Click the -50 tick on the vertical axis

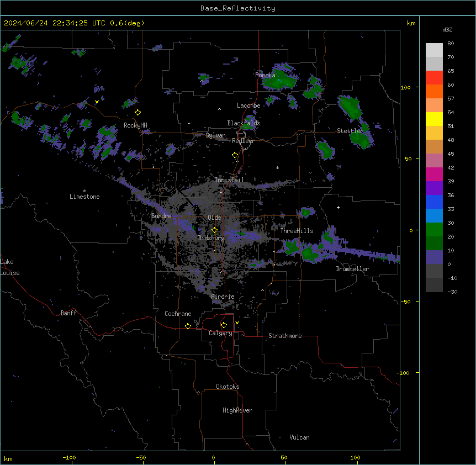[x=405, y=302]
